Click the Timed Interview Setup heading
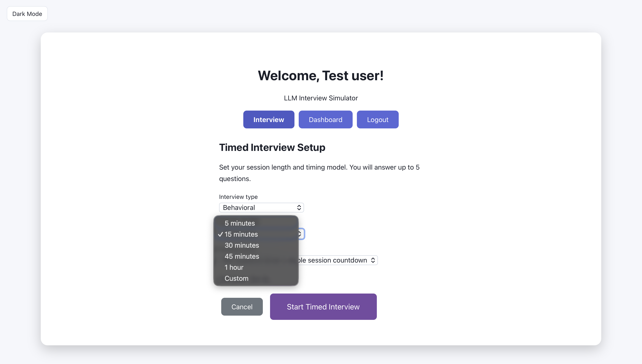 (x=272, y=147)
